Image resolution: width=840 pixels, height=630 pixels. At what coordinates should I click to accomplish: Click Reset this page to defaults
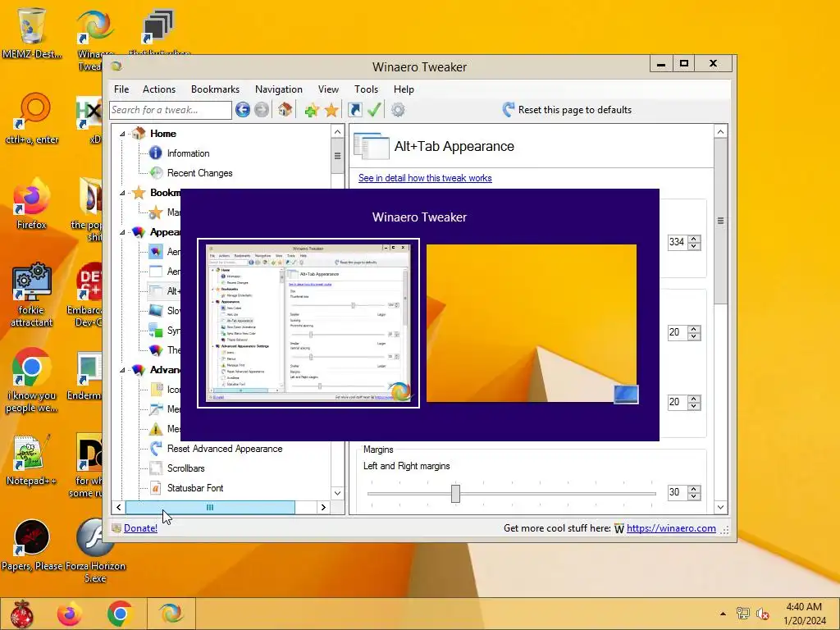point(568,110)
